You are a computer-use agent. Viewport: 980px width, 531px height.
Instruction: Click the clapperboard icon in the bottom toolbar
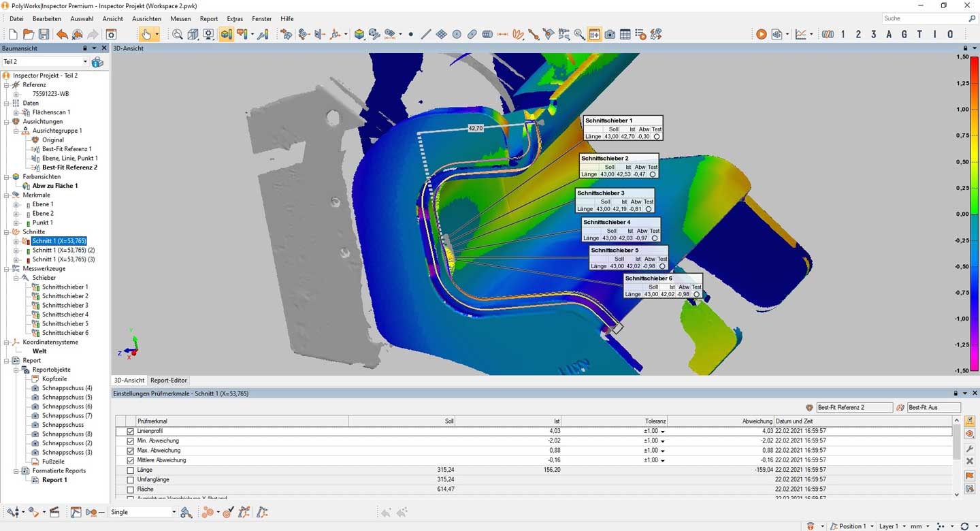[x=54, y=512]
